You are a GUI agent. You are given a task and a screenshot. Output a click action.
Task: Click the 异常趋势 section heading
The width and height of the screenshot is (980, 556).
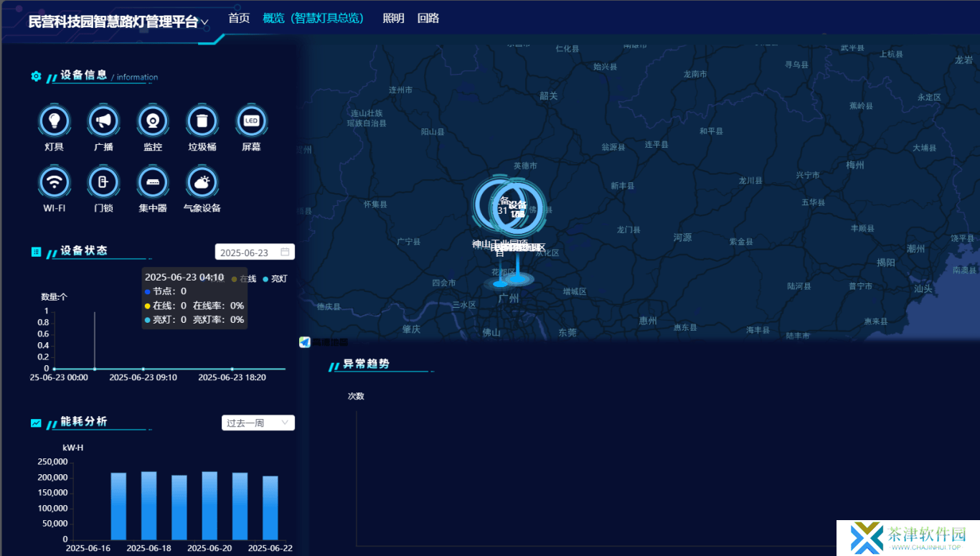[x=366, y=364]
